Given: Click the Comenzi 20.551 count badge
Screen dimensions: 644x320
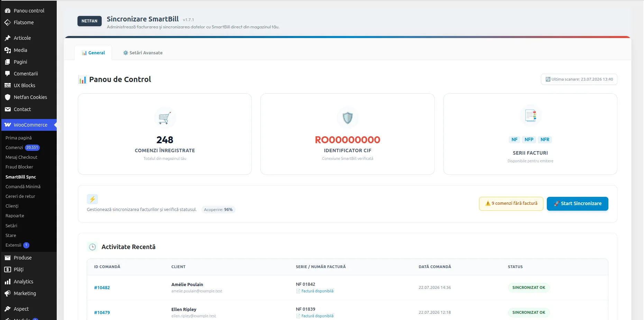Looking at the screenshot, I should click(x=33, y=147).
